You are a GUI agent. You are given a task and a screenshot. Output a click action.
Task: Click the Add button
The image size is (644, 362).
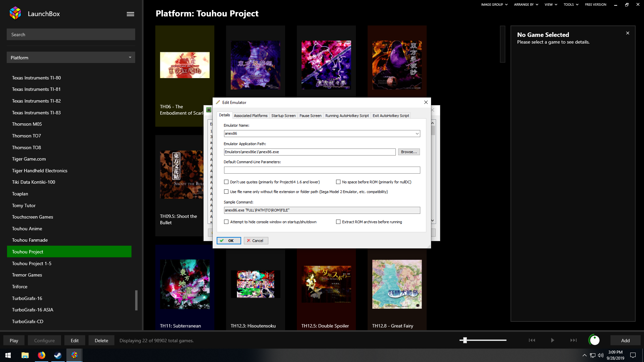(x=625, y=340)
